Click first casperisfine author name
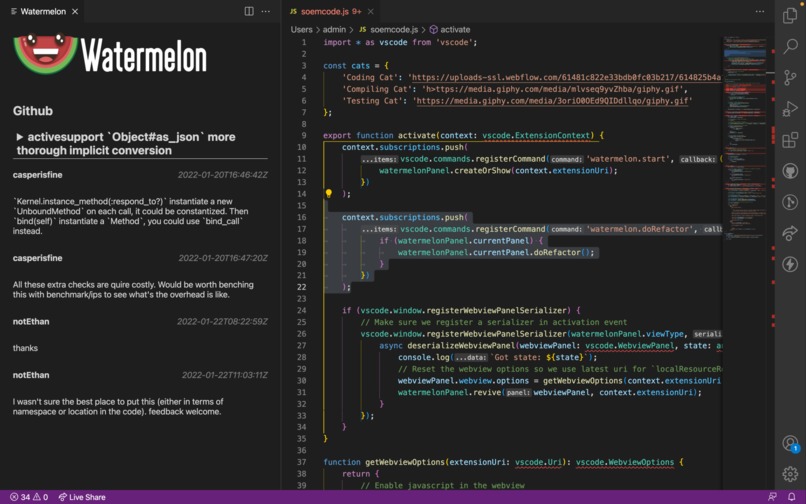806x504 pixels. click(38, 175)
